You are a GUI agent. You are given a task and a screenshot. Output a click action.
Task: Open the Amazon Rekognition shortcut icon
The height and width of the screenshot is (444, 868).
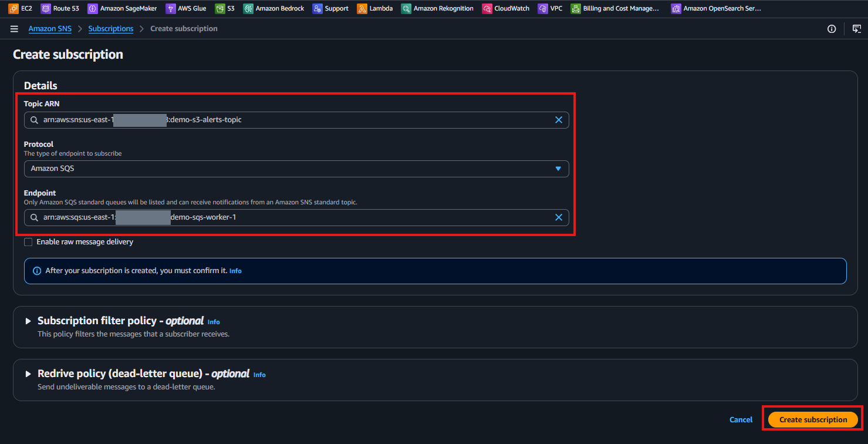406,9
